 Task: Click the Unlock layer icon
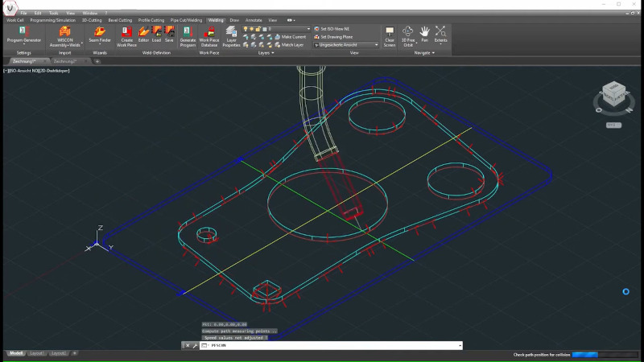pos(269,45)
